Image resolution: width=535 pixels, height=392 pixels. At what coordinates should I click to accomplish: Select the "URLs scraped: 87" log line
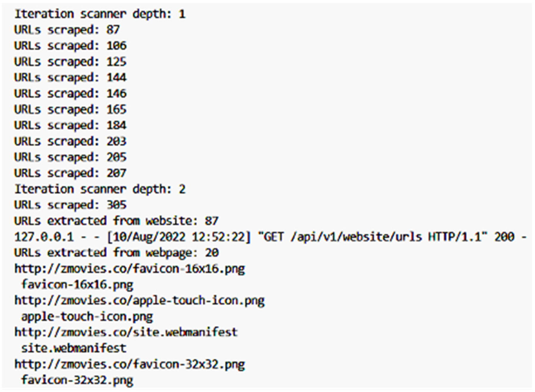[67, 30]
